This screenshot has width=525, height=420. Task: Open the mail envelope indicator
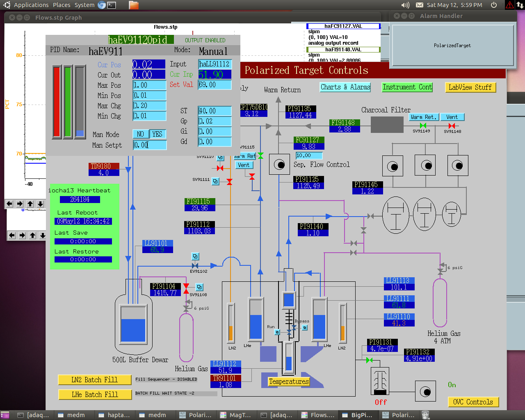click(x=420, y=5)
